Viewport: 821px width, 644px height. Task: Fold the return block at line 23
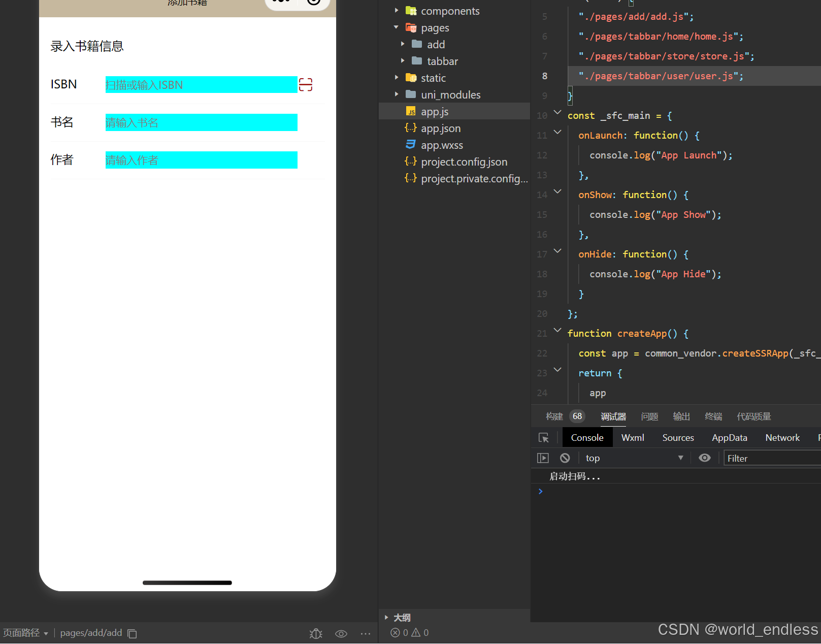557,370
